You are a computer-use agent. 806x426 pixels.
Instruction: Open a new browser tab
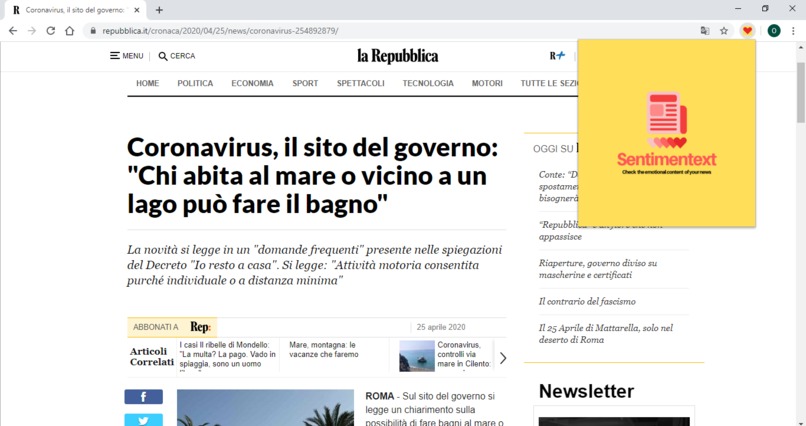(x=159, y=10)
